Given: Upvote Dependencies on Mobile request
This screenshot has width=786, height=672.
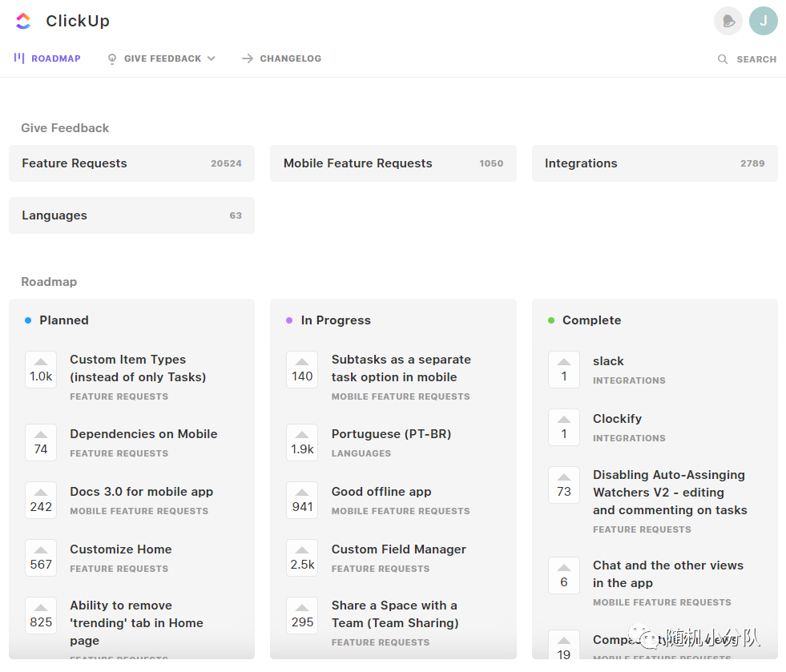Looking at the screenshot, I should pyautogui.click(x=41, y=442).
